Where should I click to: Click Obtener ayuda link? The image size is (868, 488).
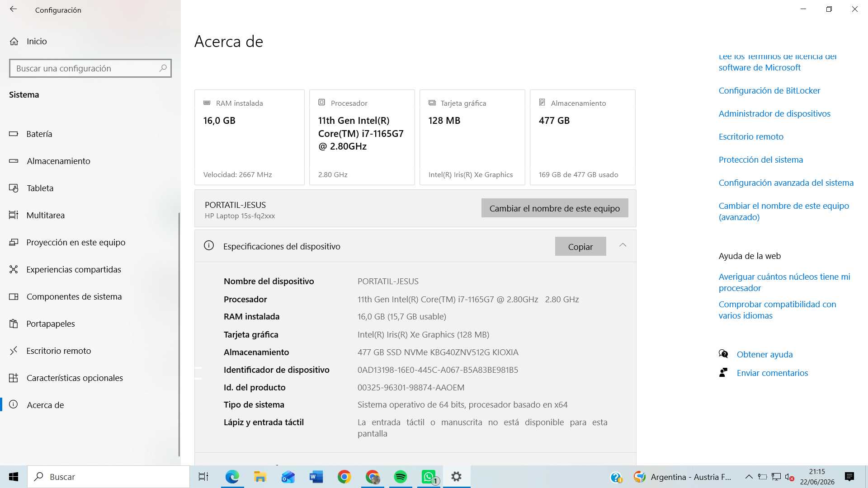(x=764, y=354)
